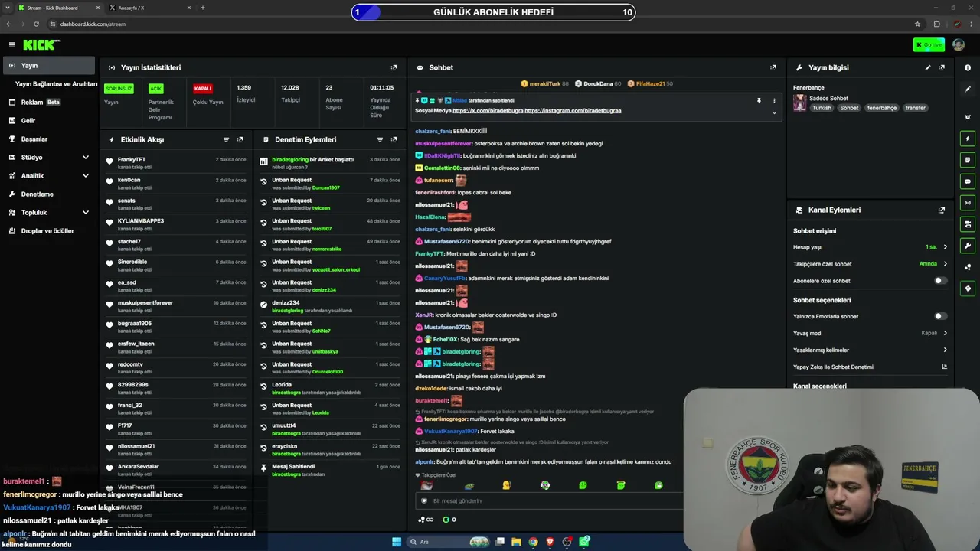Open Denetleme in the sidebar
This screenshot has width=980, height=551.
49,194
